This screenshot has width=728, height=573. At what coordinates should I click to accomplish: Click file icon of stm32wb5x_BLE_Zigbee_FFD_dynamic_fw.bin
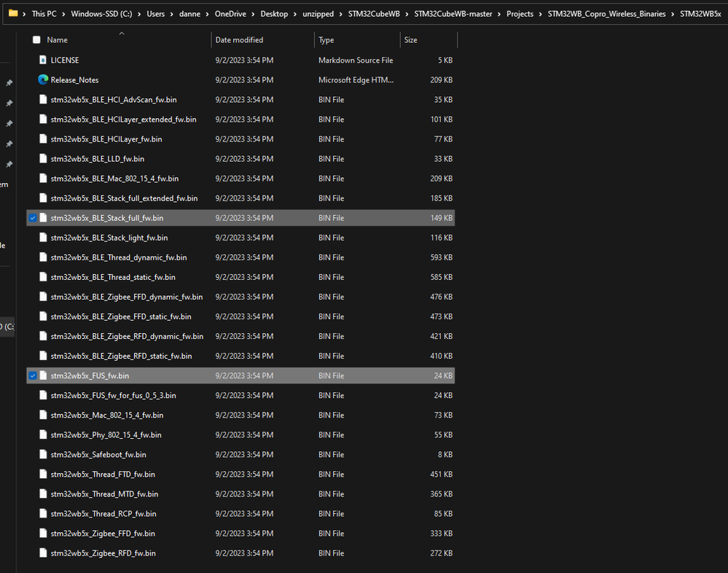tap(43, 297)
